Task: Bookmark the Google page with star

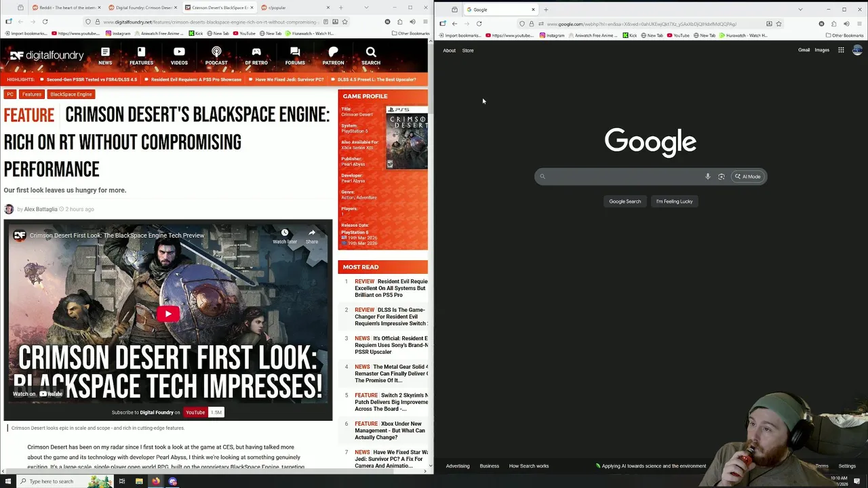Action: pos(778,24)
